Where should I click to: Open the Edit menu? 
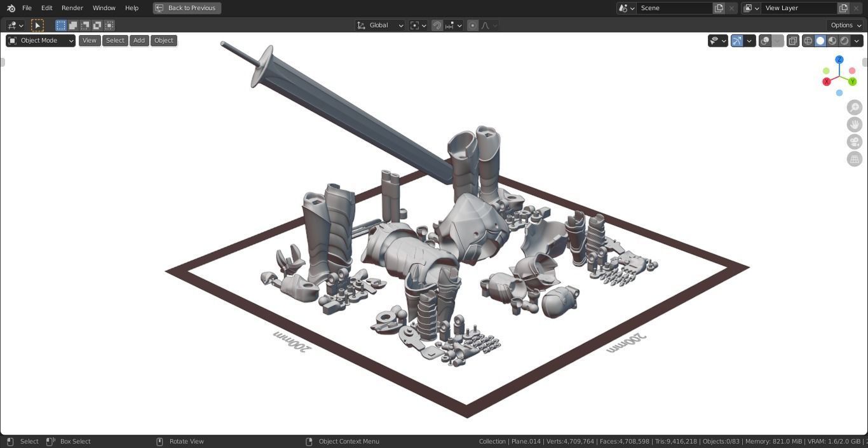pyautogui.click(x=47, y=8)
